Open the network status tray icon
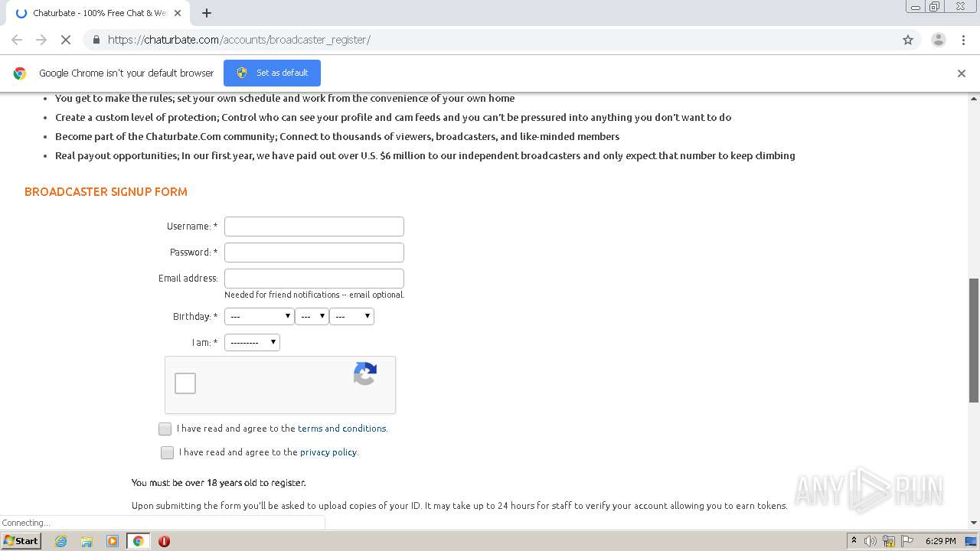This screenshot has width=980, height=551. [889, 541]
